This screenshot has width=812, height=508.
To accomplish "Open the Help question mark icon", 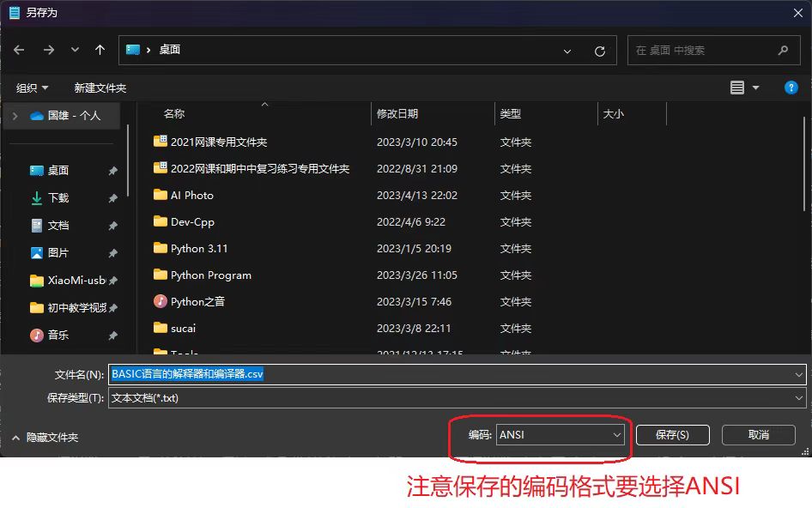I will [x=791, y=87].
